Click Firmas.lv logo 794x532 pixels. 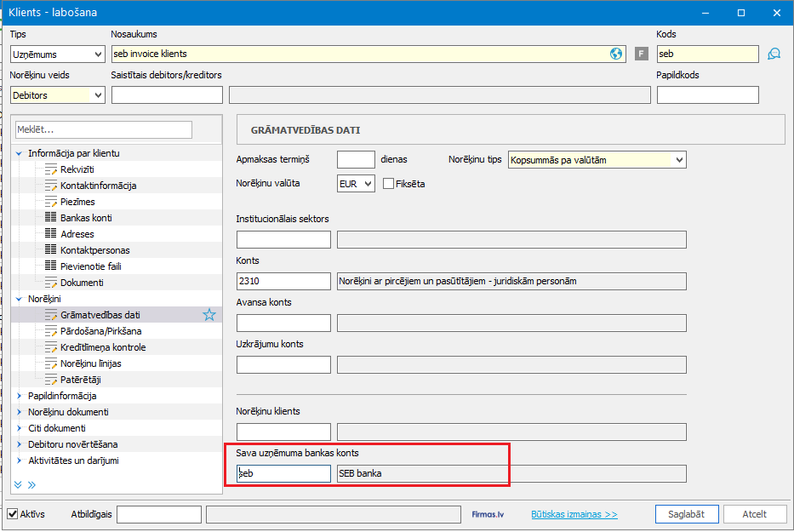click(488, 514)
